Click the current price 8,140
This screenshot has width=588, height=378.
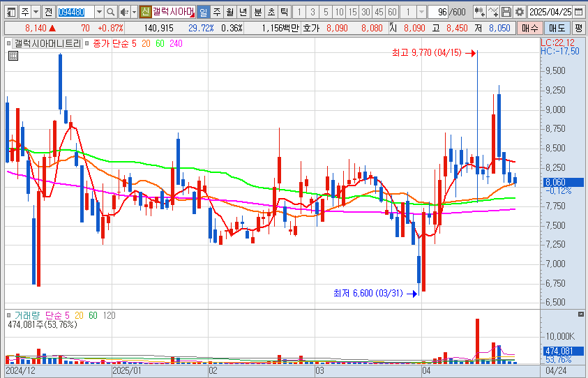(x=36, y=28)
